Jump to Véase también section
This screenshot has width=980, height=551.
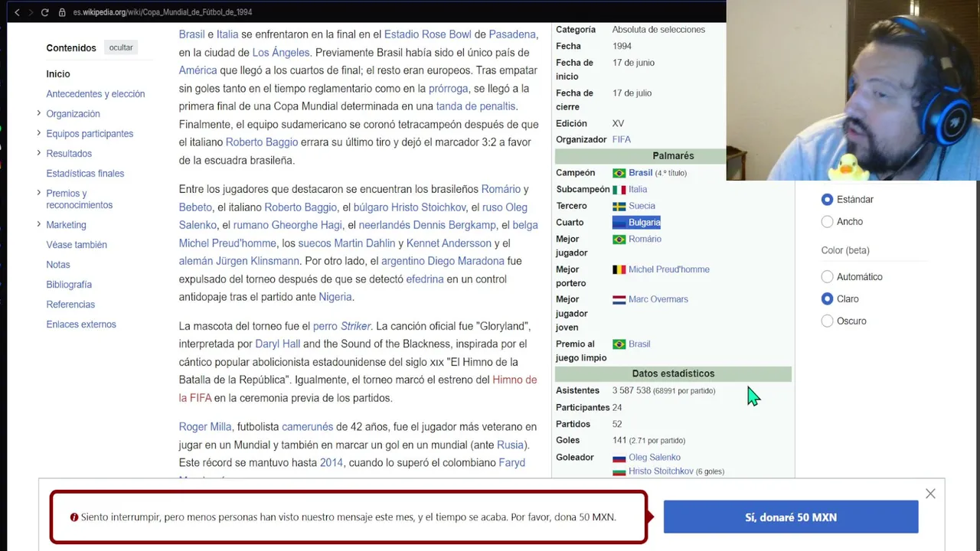point(77,245)
